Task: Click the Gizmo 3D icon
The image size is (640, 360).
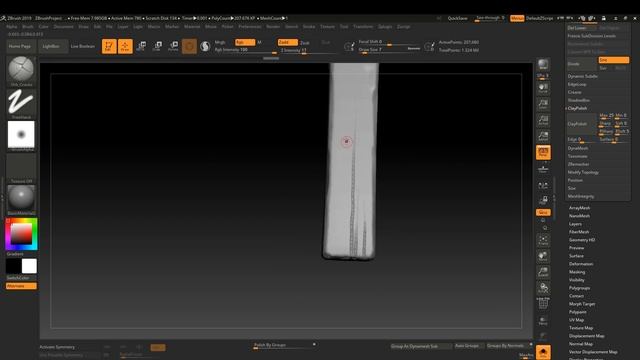Action: point(189,46)
